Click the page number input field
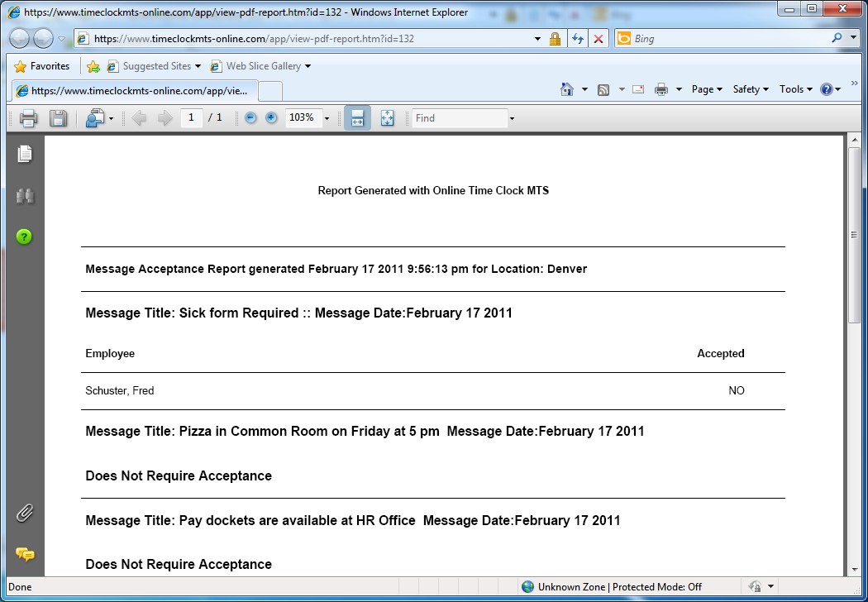Viewport: 868px width, 602px height. 192,117
